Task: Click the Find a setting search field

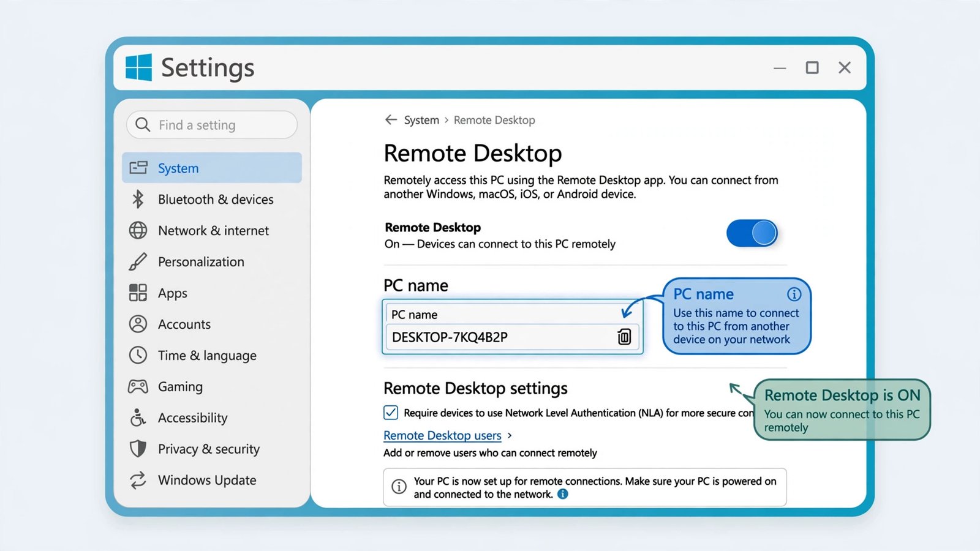Action: [x=212, y=125]
